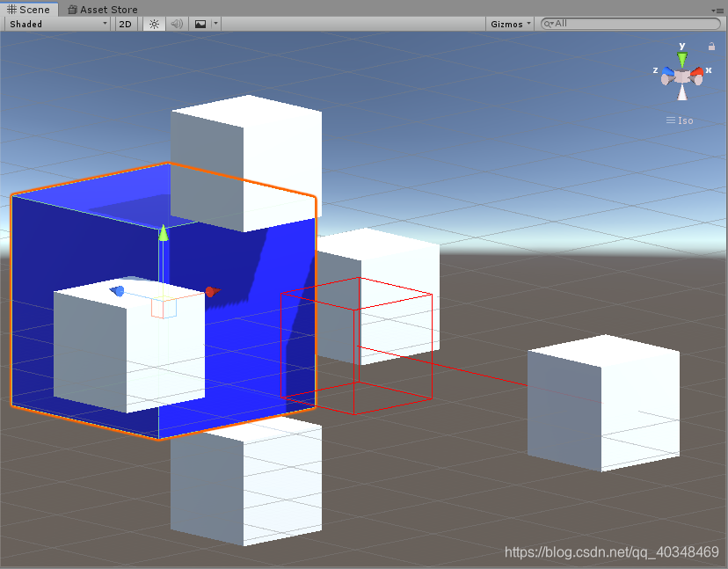Screen dimensions: 728x569
Task: Open the Scene panel options menu
Action: [x=718, y=10]
